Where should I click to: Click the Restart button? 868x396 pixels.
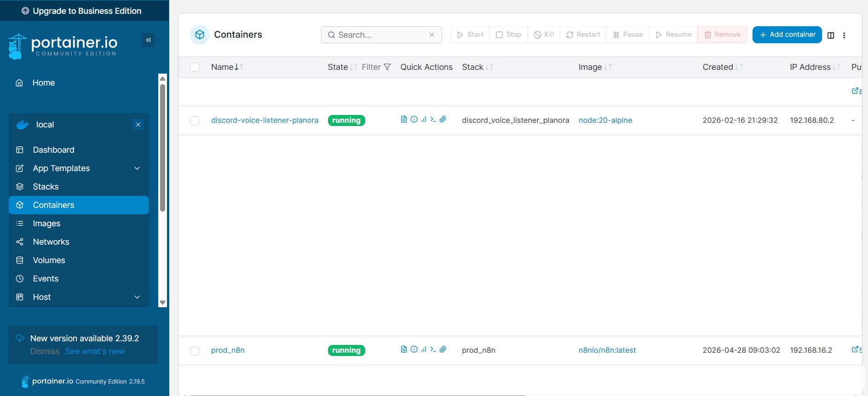(583, 34)
